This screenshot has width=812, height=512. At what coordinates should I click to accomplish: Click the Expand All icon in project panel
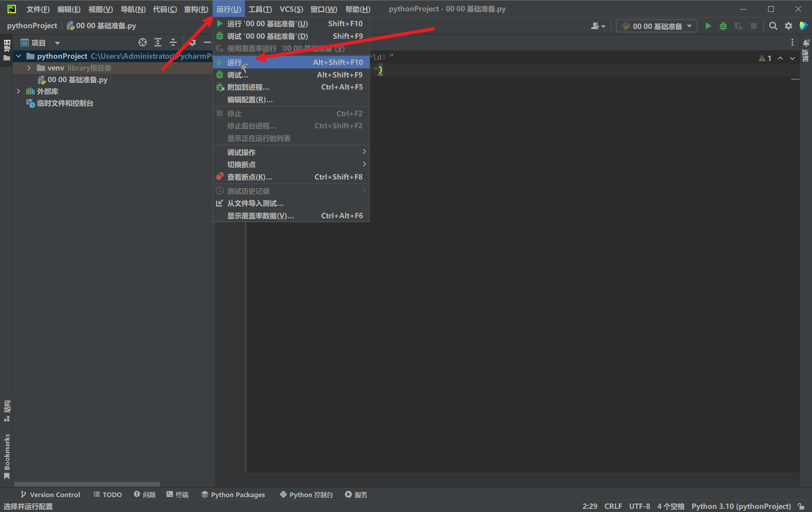[x=158, y=43]
